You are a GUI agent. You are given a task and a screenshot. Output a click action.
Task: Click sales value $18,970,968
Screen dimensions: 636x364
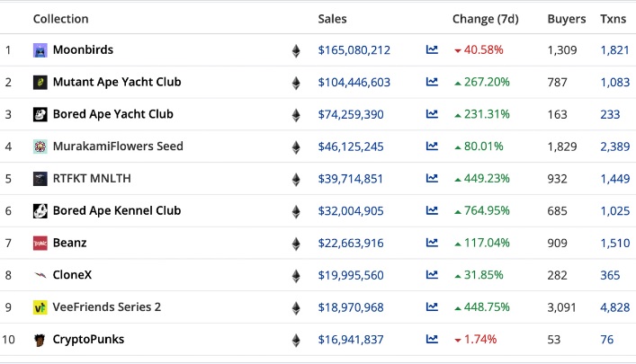[351, 307]
